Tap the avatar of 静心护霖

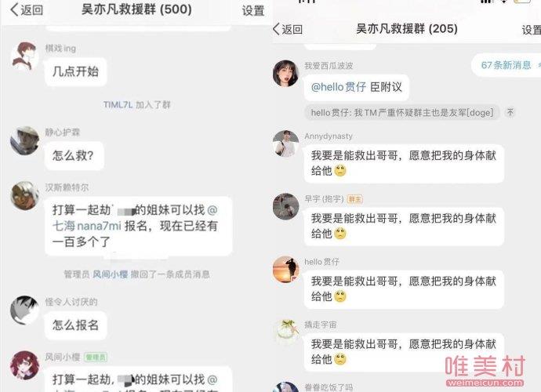(24, 140)
